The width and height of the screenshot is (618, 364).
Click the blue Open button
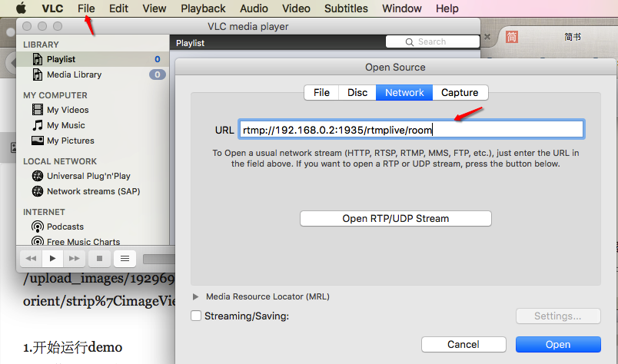(558, 344)
